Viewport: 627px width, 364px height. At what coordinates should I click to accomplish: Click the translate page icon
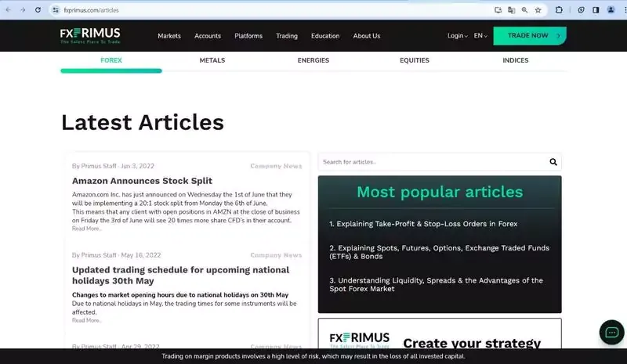point(512,10)
